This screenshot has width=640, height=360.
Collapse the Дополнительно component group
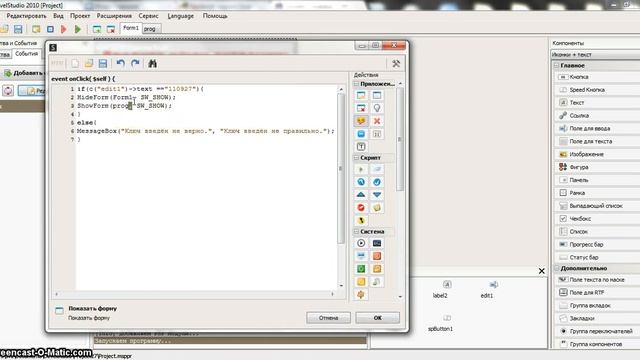coord(556,268)
